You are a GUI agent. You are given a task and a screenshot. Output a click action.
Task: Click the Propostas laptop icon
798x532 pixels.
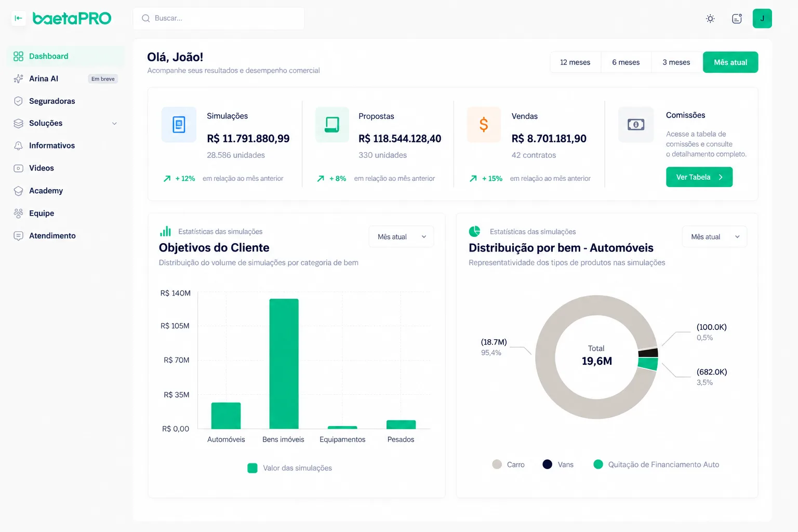(x=332, y=125)
